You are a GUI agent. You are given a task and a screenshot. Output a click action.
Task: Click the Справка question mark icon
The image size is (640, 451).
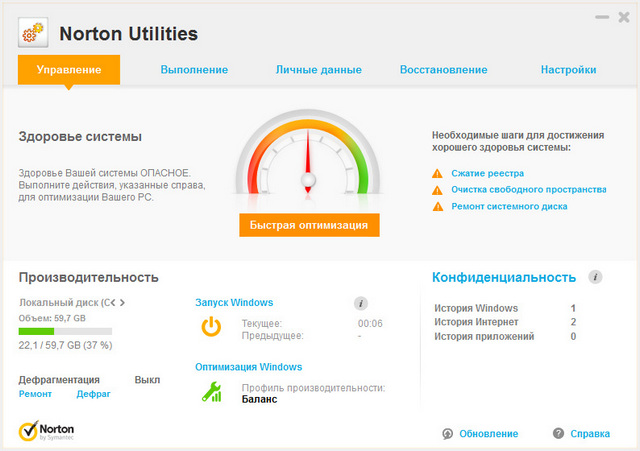559,433
